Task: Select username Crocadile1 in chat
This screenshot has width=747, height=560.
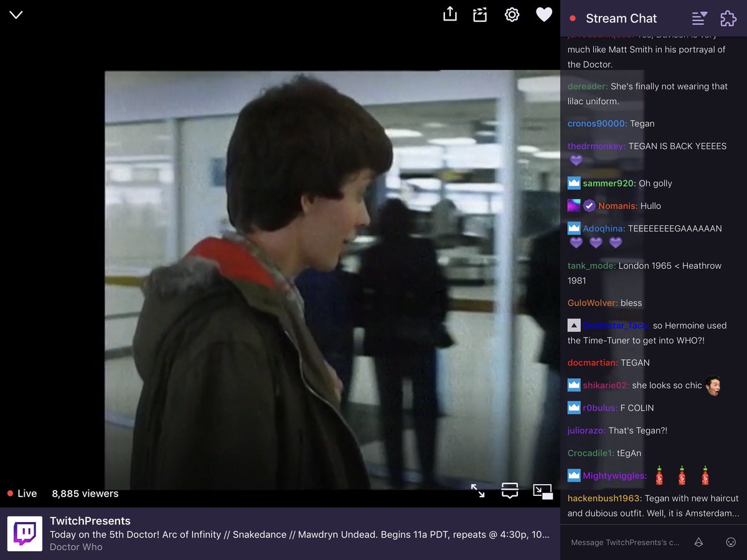Action: pyautogui.click(x=591, y=453)
